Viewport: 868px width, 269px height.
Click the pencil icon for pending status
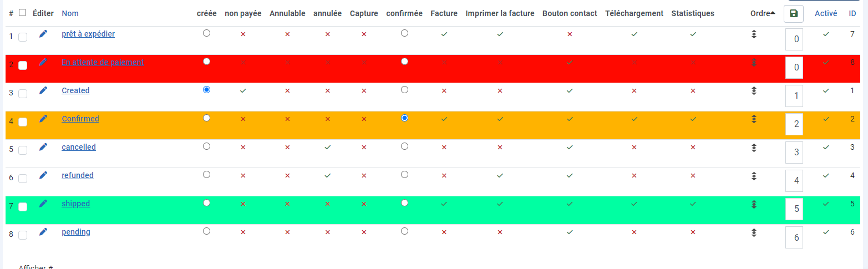(x=43, y=232)
